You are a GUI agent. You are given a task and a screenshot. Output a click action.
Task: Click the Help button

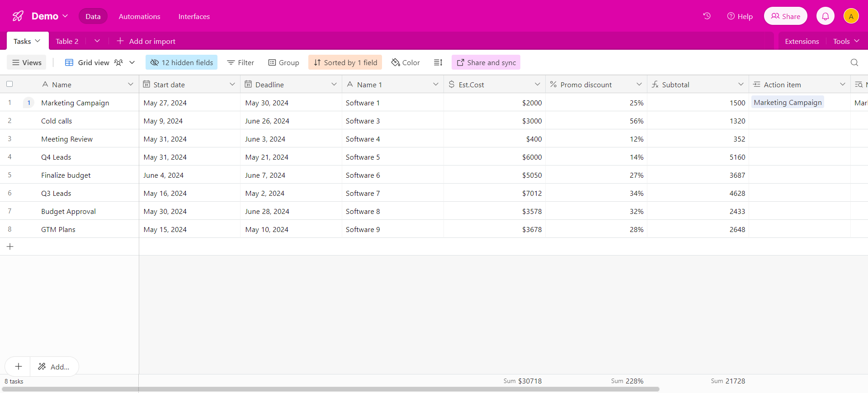[x=740, y=16]
